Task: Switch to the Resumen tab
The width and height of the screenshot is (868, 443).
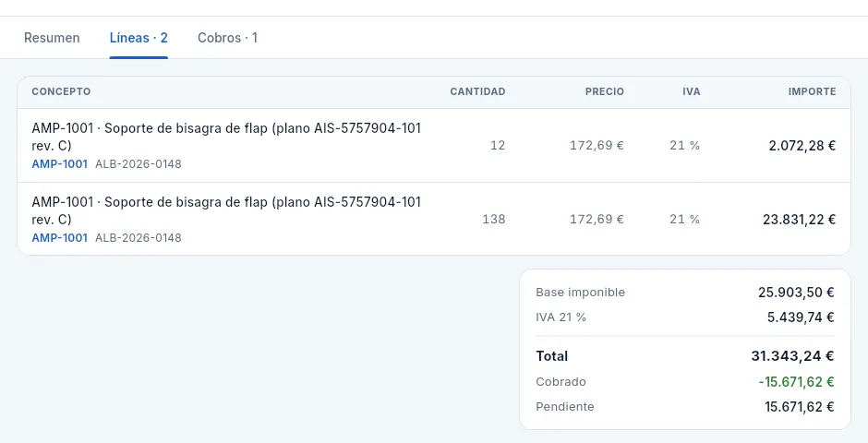Action: pos(52,38)
